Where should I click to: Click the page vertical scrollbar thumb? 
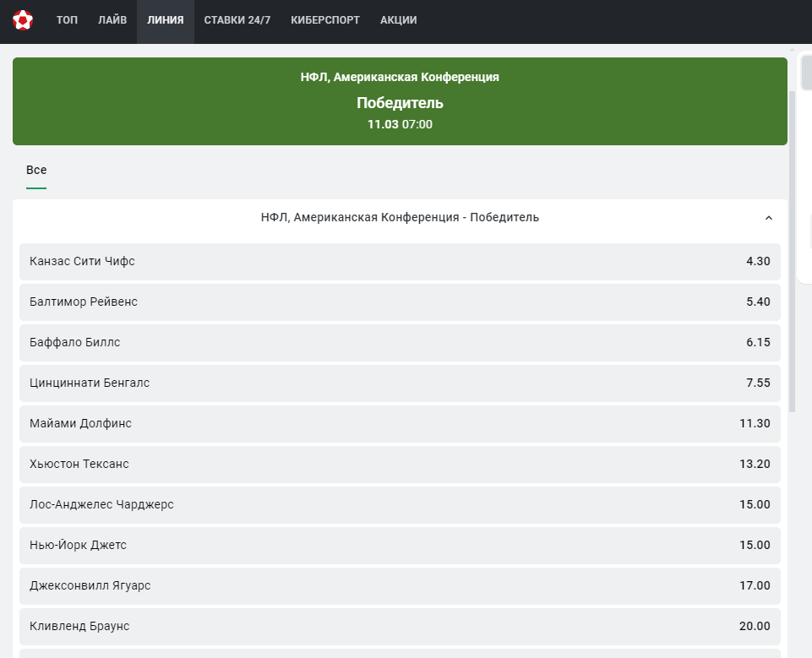pos(792,252)
